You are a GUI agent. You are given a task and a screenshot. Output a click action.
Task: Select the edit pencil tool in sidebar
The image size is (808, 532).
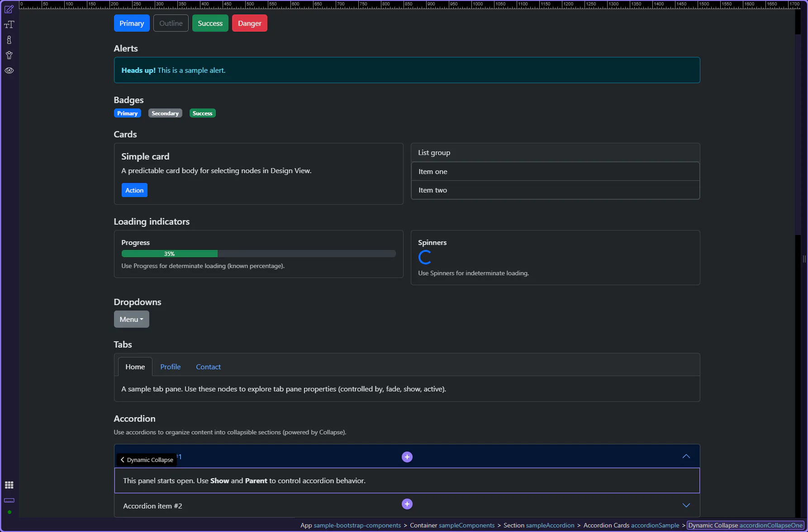tap(9, 9)
